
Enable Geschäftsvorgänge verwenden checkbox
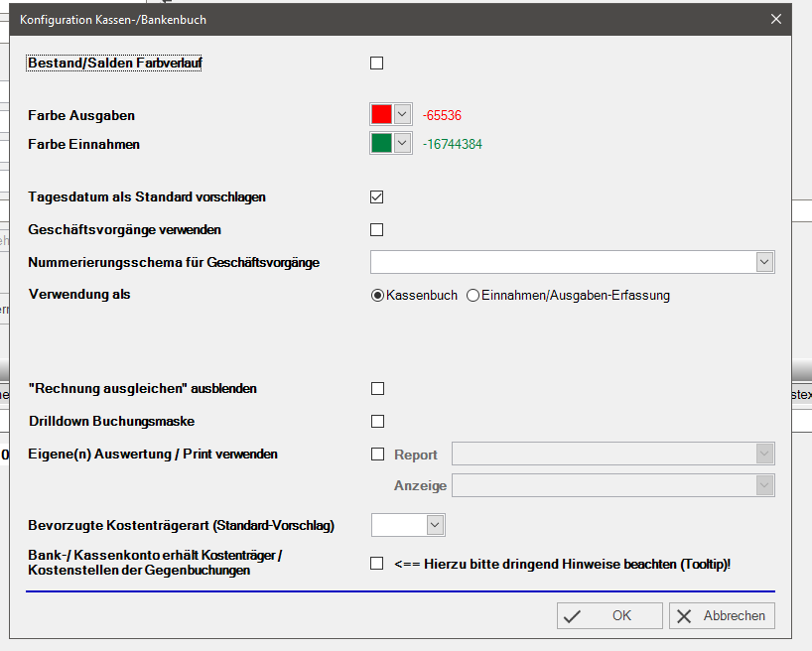[376, 230]
